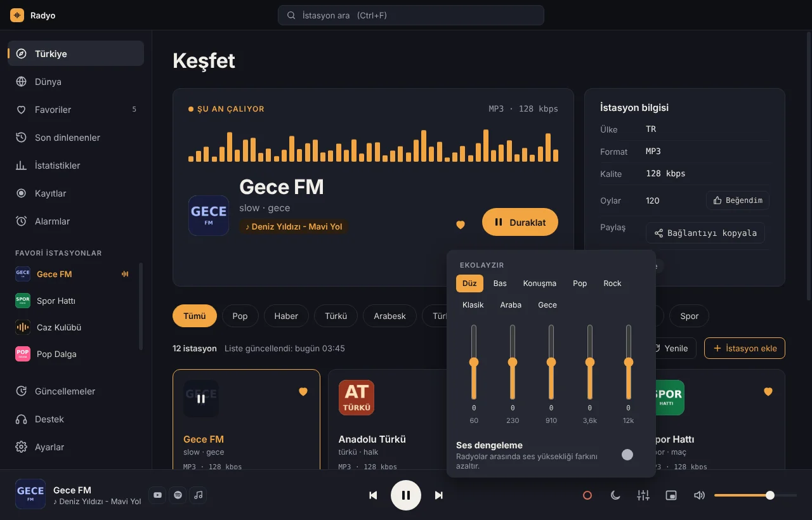Viewport: 812px width, 520px height.
Task: Select the Bas equalizer preset
Action: 500,283
